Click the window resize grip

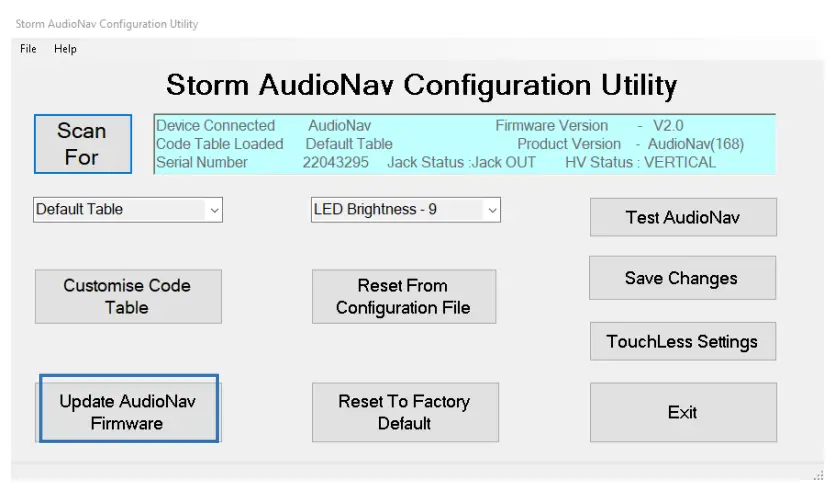[x=818, y=475]
